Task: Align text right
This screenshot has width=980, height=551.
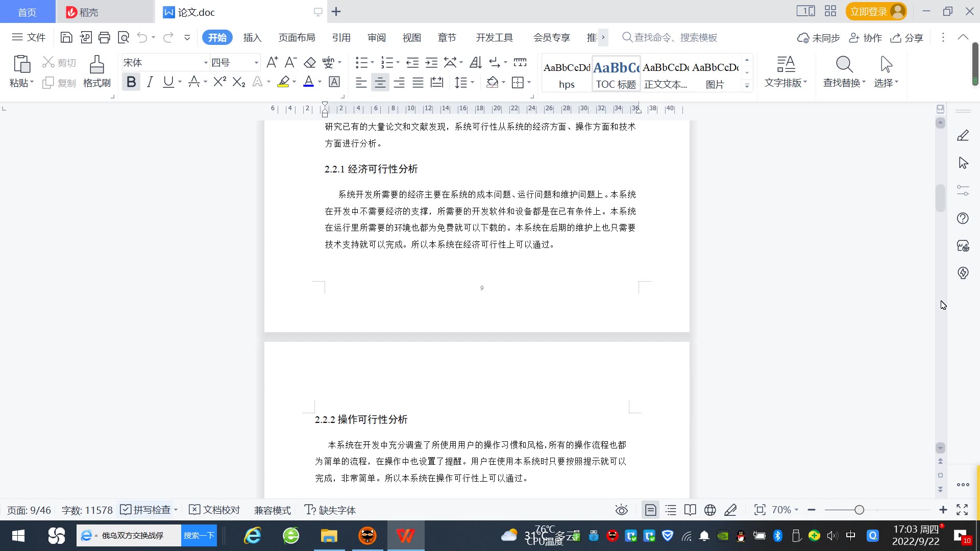Action: click(x=399, y=82)
